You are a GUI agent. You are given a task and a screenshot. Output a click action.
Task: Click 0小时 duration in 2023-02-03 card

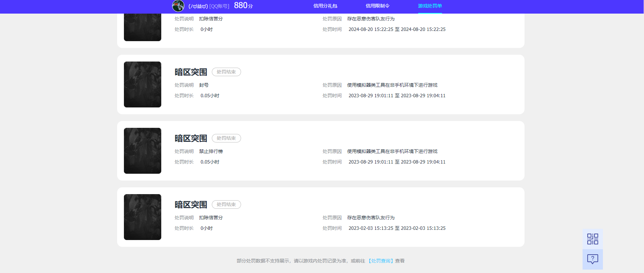[x=206, y=228]
